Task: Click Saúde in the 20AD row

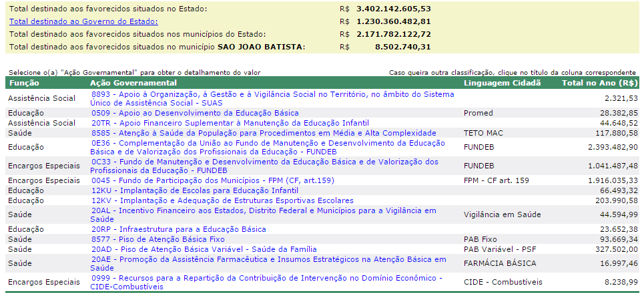Action: tap(20, 249)
